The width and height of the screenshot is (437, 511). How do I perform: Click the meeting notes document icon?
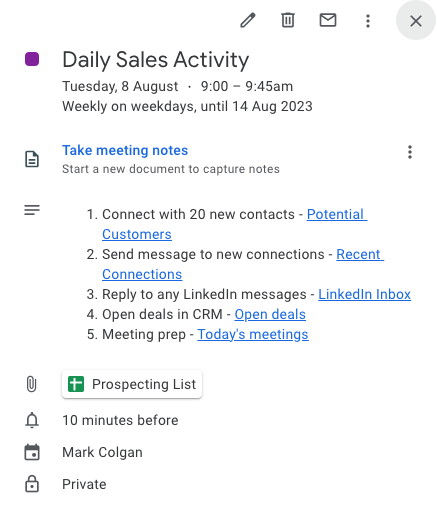32,159
